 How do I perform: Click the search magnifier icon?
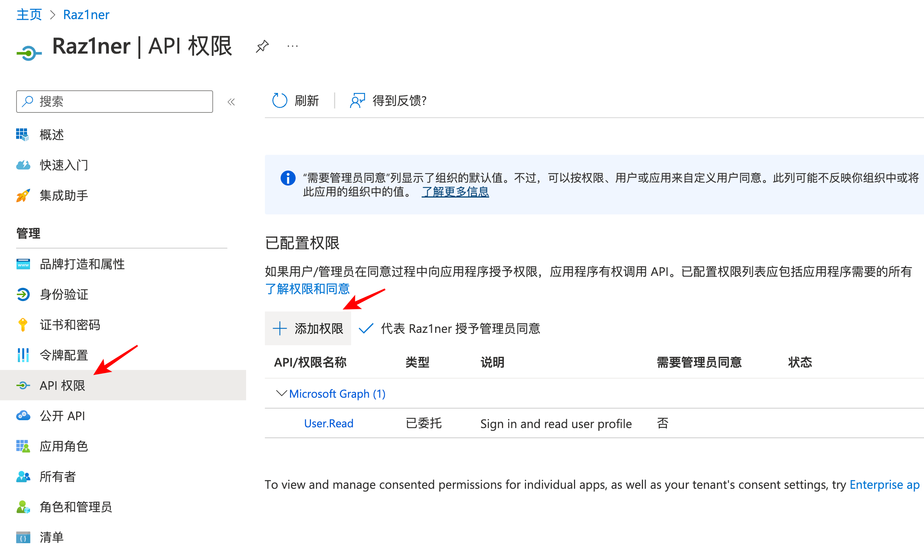pos(27,101)
